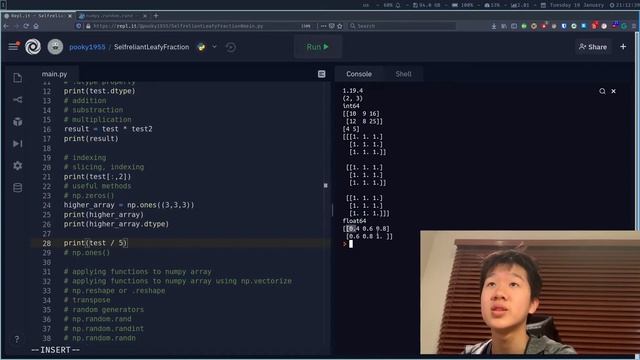Open page actions three-dot menu
The image size is (640, 360).
[323, 26]
